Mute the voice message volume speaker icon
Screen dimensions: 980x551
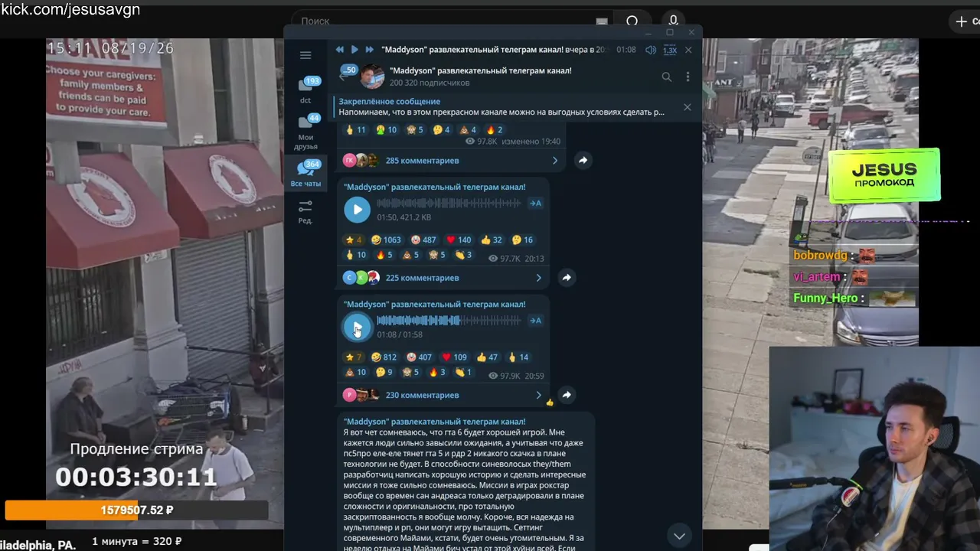651,50
